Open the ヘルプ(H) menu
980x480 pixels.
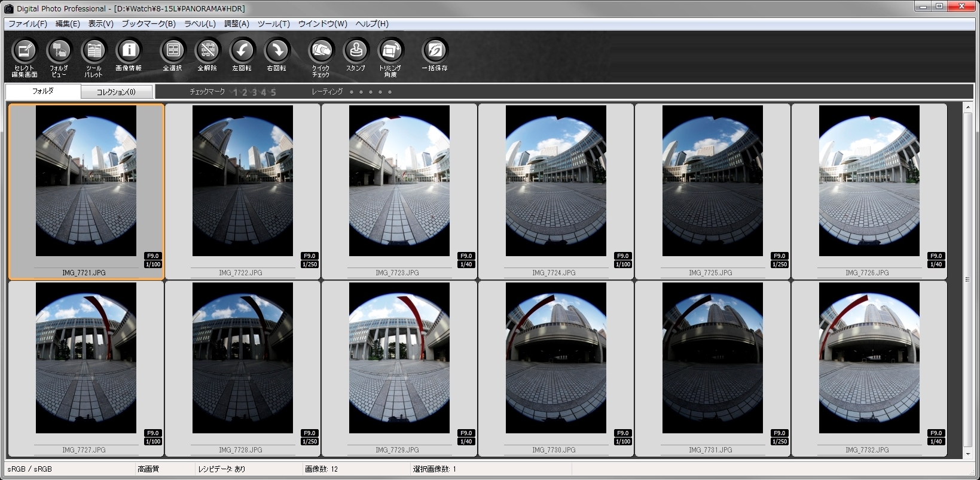(x=372, y=24)
